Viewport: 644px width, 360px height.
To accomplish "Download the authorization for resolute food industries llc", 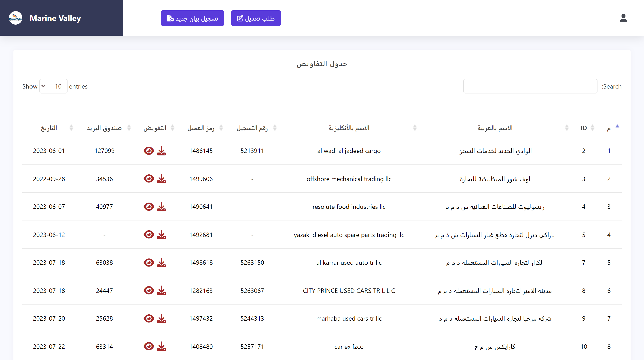I will (161, 207).
